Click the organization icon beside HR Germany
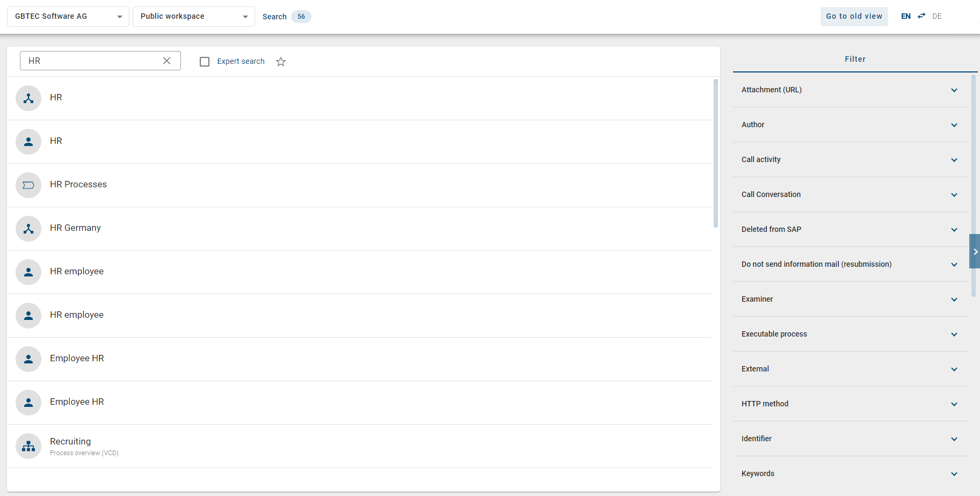980x496 pixels. (x=28, y=229)
